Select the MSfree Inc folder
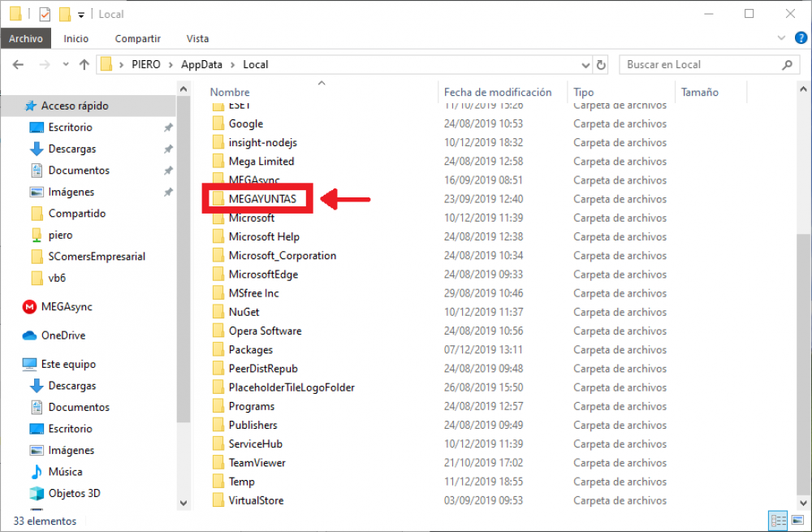 253,293
